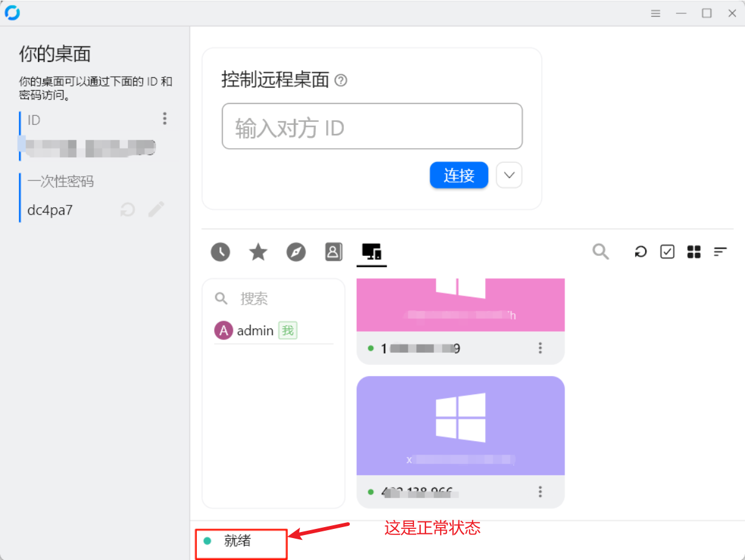The width and height of the screenshot is (745, 560).
Task: Click the 输入对方 ID input field
Action: 372,126
